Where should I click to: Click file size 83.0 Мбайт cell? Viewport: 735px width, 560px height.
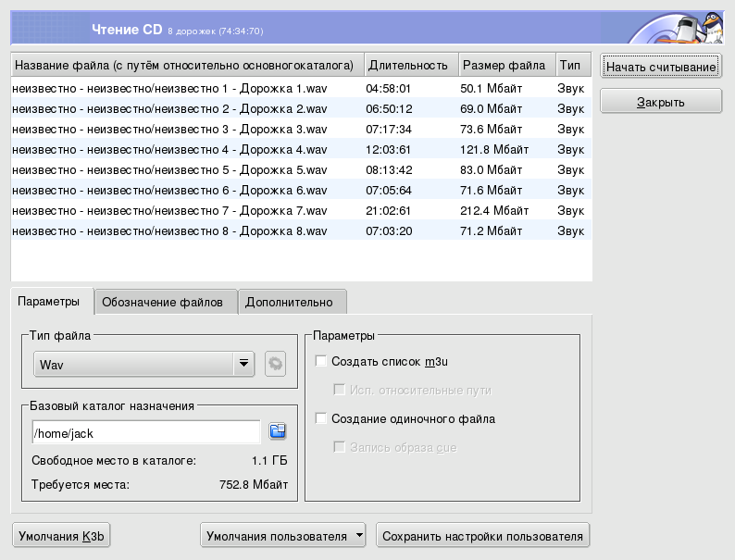491,170
